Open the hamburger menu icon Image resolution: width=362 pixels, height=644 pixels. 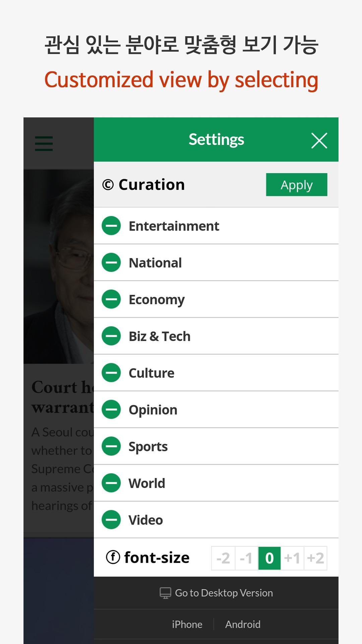pyautogui.click(x=44, y=144)
